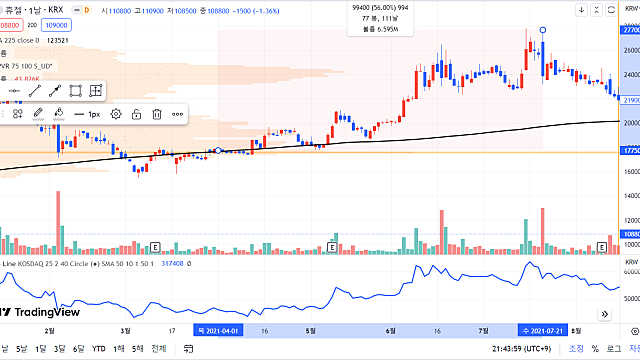Select the price range measure tool
The width and height of the screenshot is (640, 360).
click(96, 91)
